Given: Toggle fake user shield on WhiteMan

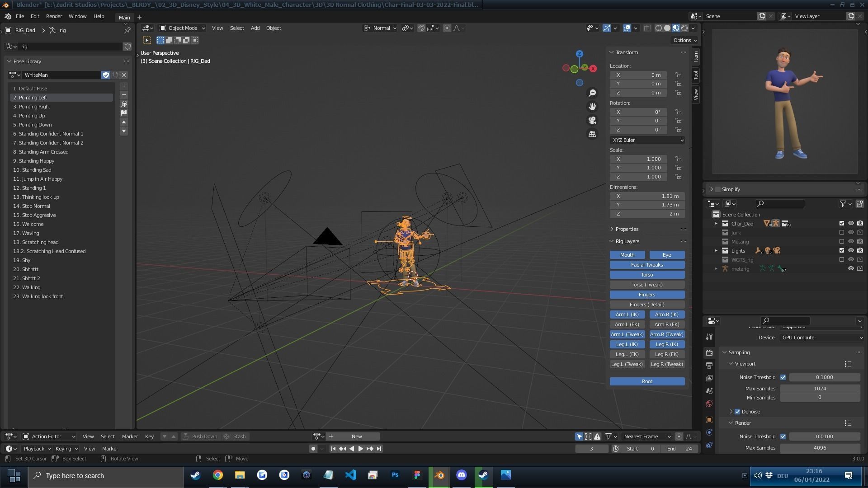Looking at the screenshot, I should tap(106, 75).
